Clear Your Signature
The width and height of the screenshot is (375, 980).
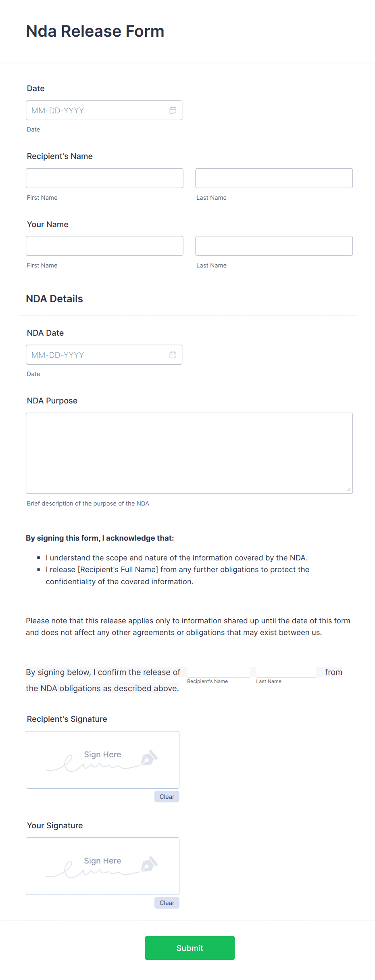click(167, 903)
